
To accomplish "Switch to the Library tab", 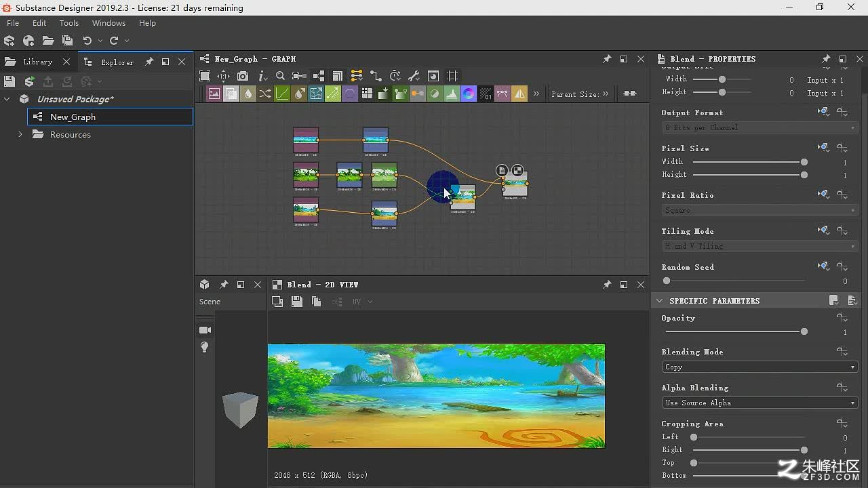I will point(37,62).
